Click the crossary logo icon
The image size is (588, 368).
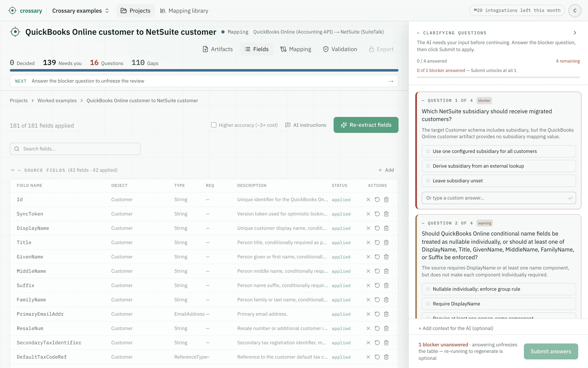(12, 10)
